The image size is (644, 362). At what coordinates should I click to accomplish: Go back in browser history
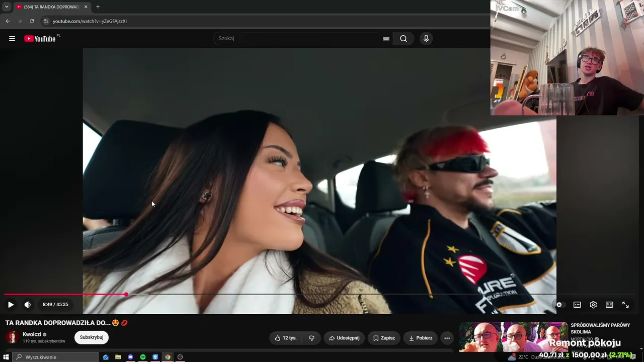point(8,21)
